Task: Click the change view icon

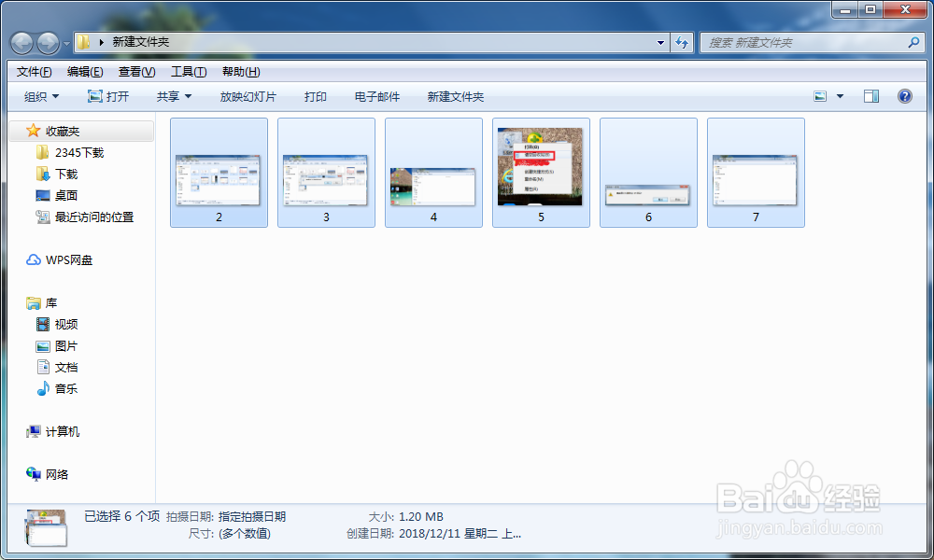Action: pos(820,96)
